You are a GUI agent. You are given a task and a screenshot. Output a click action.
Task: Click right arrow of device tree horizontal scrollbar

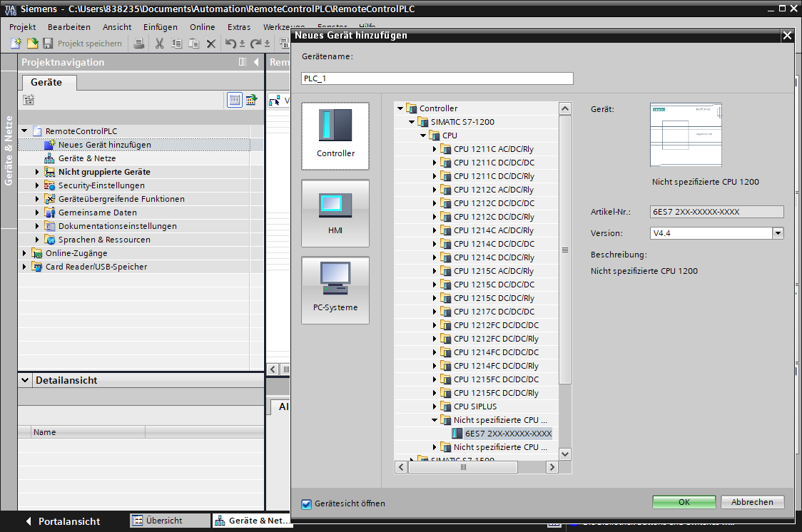(552, 467)
